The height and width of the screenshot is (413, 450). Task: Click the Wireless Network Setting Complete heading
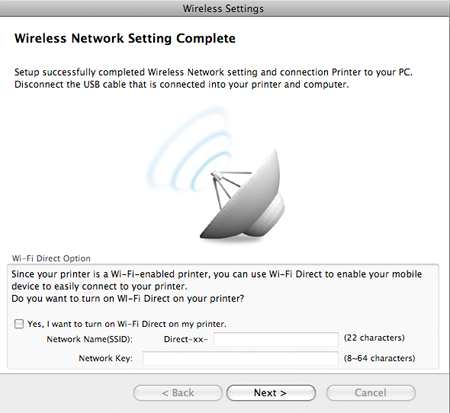pyautogui.click(x=125, y=38)
